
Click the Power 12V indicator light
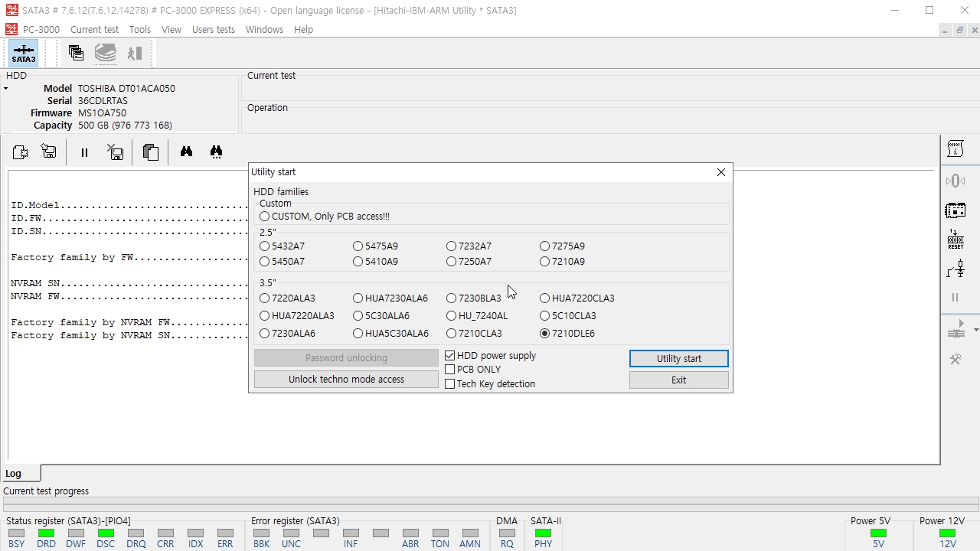(947, 533)
